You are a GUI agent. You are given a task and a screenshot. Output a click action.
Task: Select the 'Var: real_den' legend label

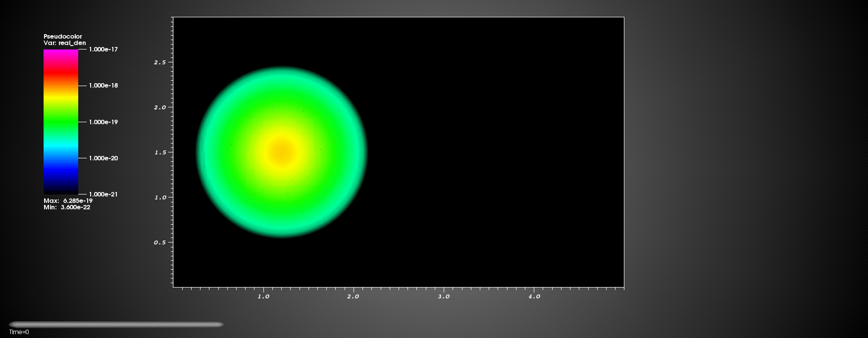[65, 43]
